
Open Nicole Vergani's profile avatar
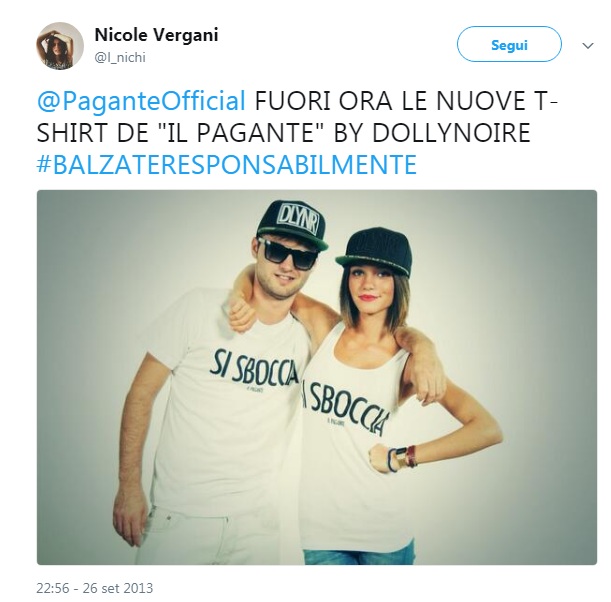click(x=60, y=46)
